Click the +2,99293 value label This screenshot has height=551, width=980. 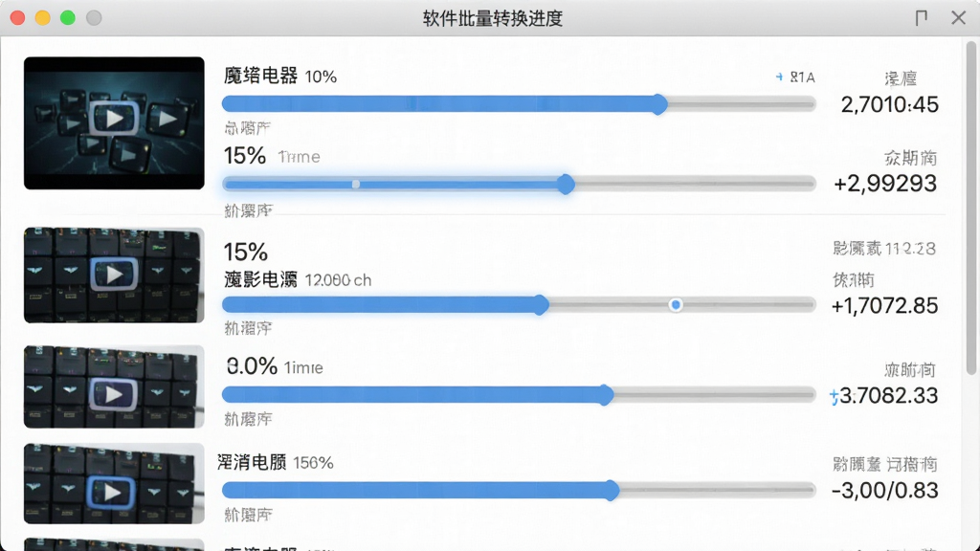(x=885, y=184)
